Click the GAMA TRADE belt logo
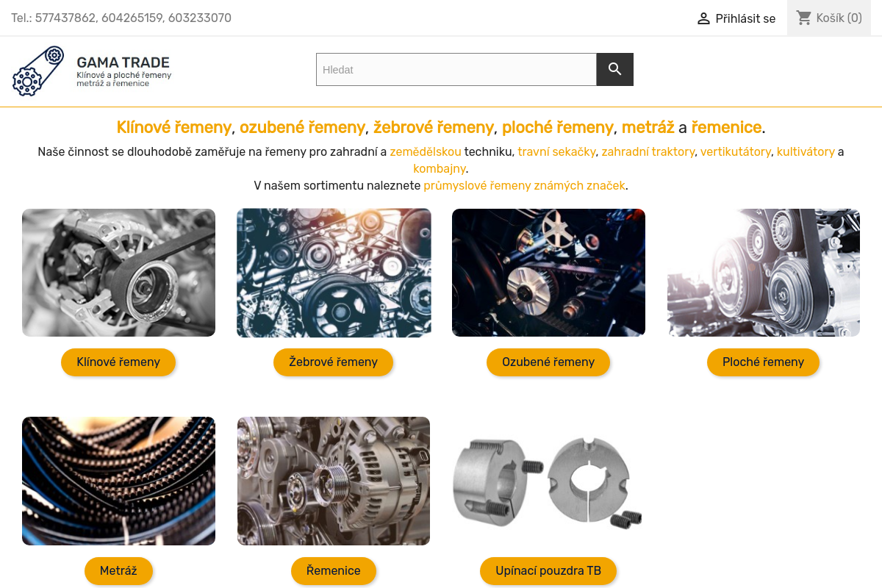The height and width of the screenshot is (588, 882). pyautogui.click(x=38, y=71)
